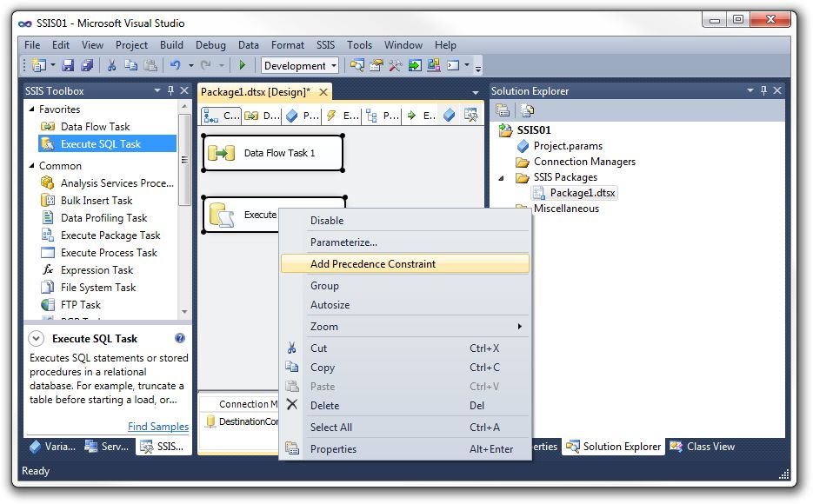
Task: Pin toggle the SSIS Toolbox auto hide
Action: point(170,90)
